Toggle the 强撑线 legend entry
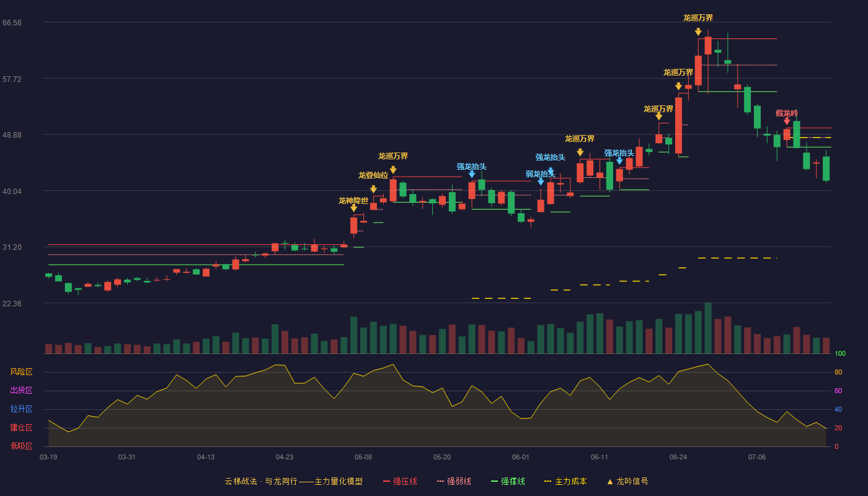 click(508, 481)
